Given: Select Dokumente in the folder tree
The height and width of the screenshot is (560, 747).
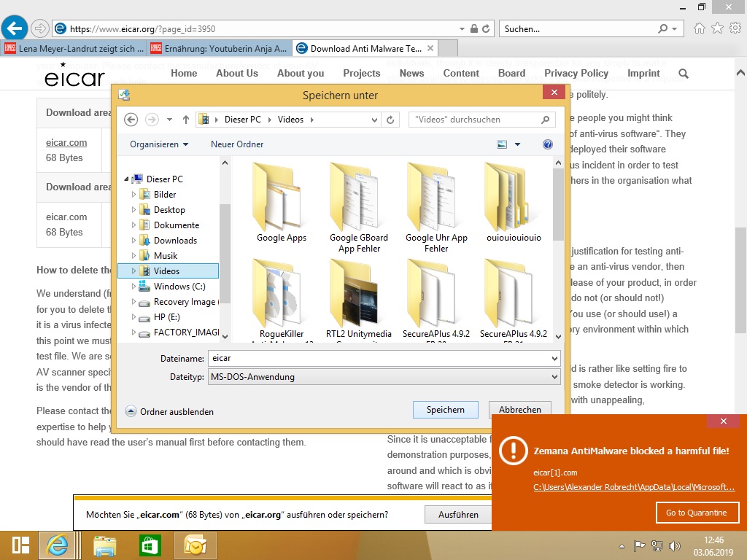Looking at the screenshot, I should coord(177,225).
